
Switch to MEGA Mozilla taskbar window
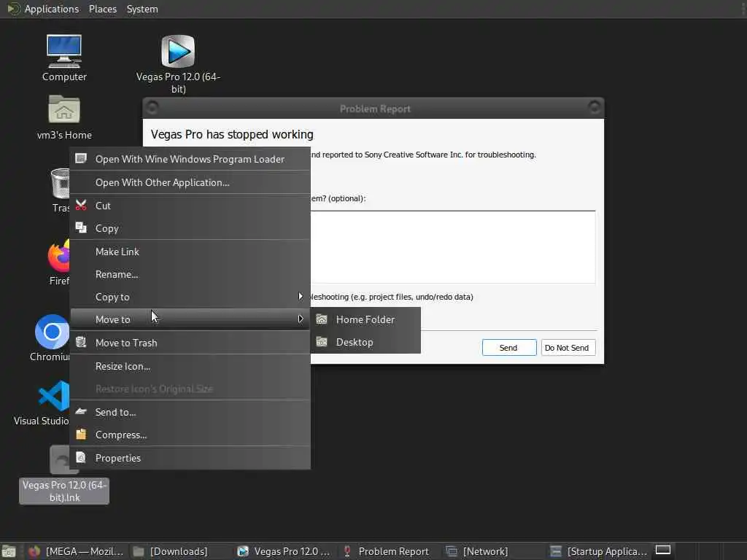76,551
